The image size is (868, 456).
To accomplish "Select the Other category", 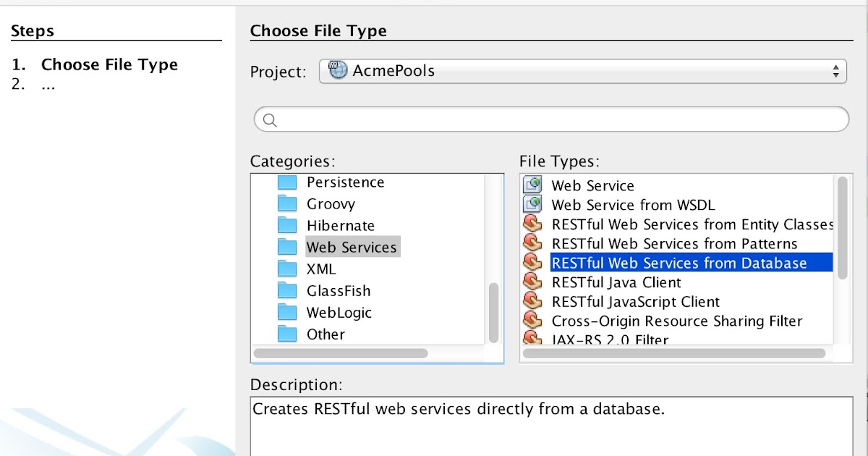I will coord(325,334).
